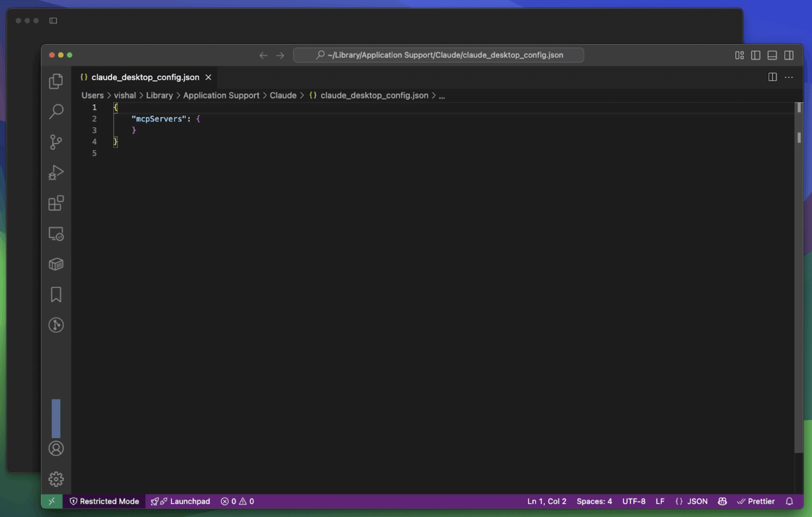Screen dimensions: 812x517
Task: Click Restricted Mode in status bar
Action: pos(104,501)
